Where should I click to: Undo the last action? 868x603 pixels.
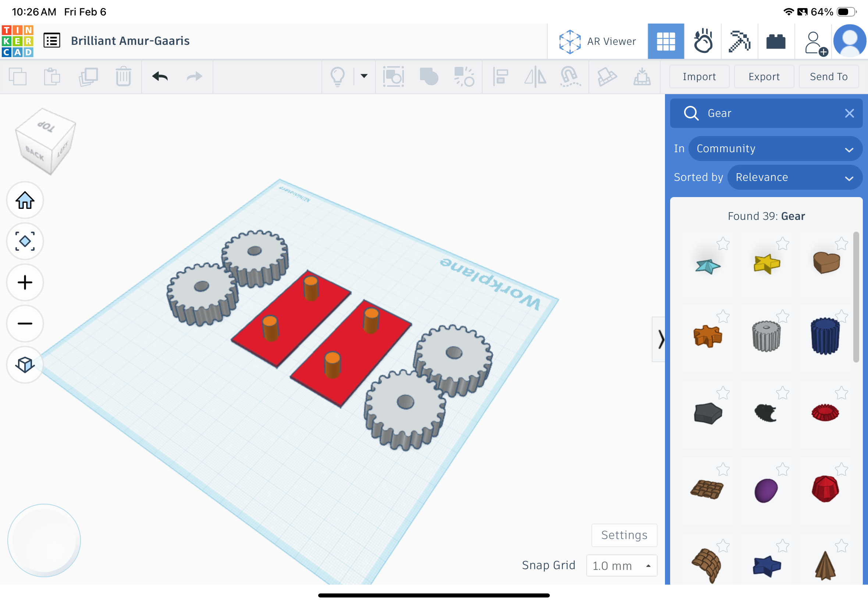160,77
